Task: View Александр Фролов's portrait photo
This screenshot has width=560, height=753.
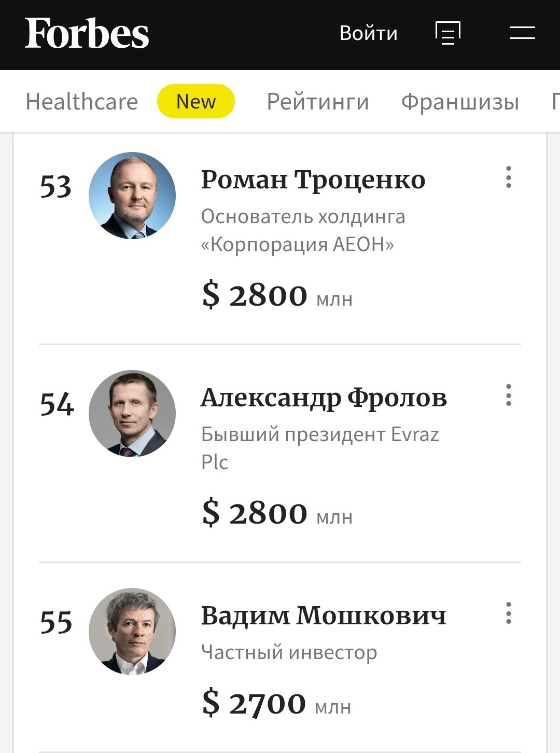Action: click(132, 414)
